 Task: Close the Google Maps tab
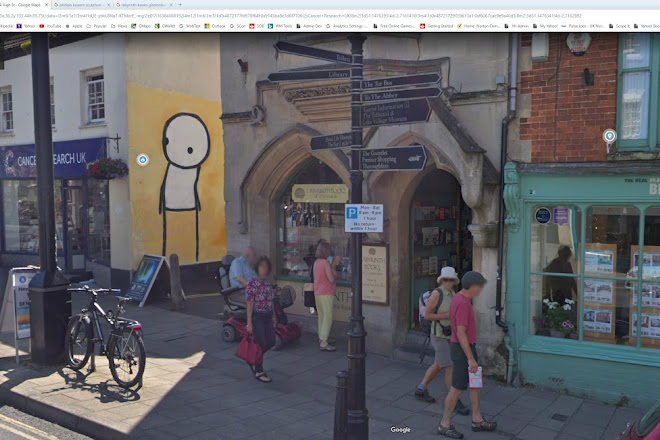47,5
